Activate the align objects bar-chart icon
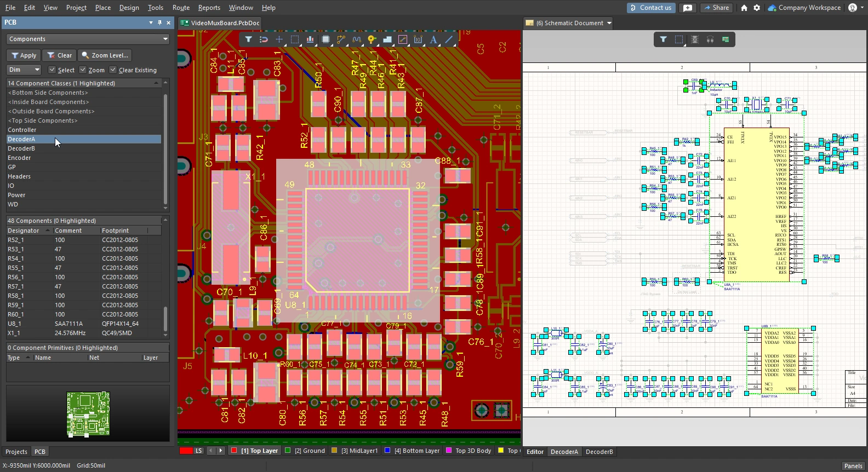The height and width of the screenshot is (472, 868). [310, 39]
